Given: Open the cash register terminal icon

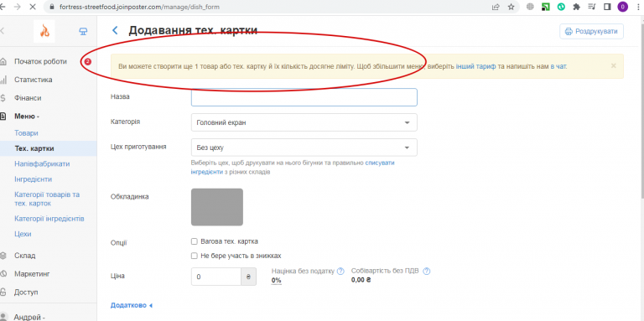Looking at the screenshot, I should point(83,31).
